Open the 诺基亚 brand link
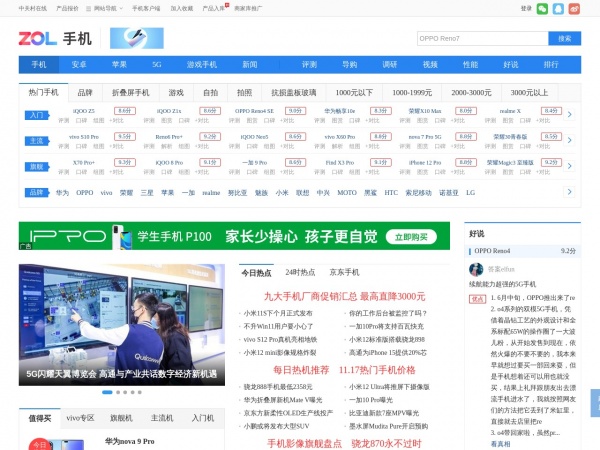The image size is (600, 450). tap(448, 192)
